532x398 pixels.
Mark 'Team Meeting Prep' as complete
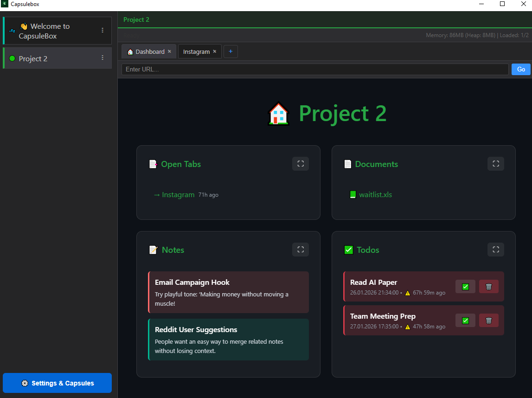coord(465,320)
